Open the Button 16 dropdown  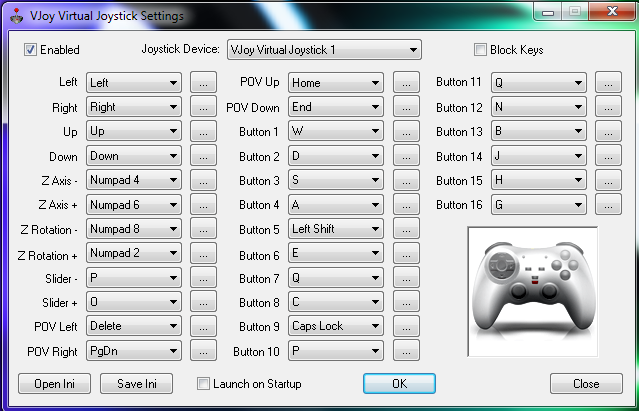click(x=539, y=204)
